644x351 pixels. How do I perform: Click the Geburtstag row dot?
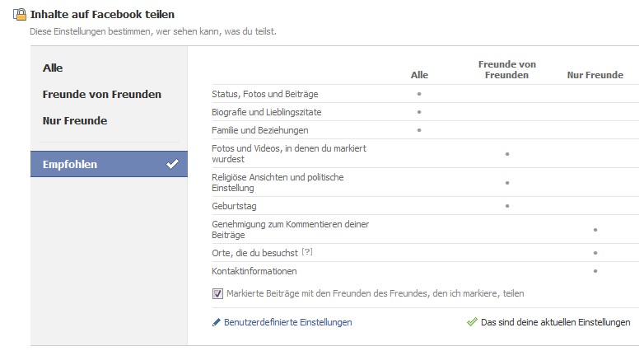507,206
